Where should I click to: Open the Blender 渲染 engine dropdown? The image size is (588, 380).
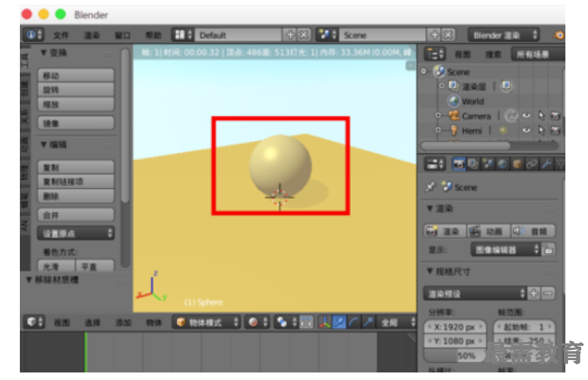(x=503, y=35)
